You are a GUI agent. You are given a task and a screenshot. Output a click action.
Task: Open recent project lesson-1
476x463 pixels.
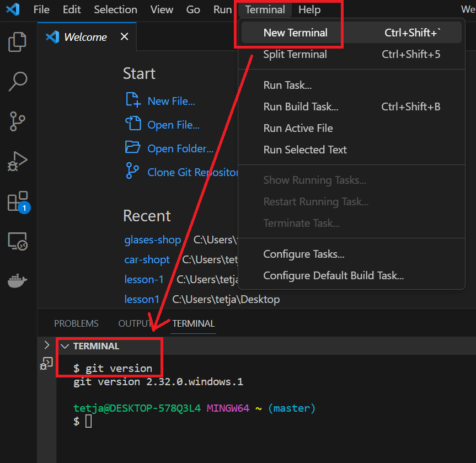point(144,279)
